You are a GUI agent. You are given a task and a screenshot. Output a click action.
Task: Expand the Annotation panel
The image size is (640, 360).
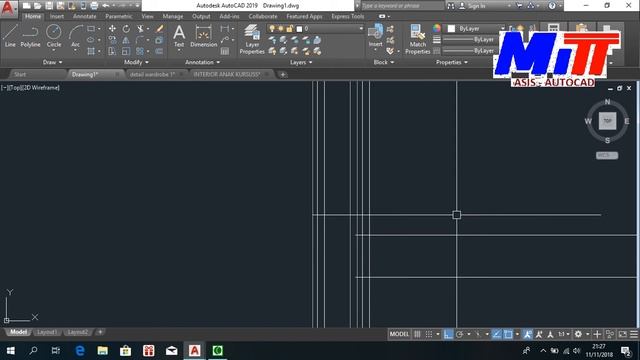(202, 62)
